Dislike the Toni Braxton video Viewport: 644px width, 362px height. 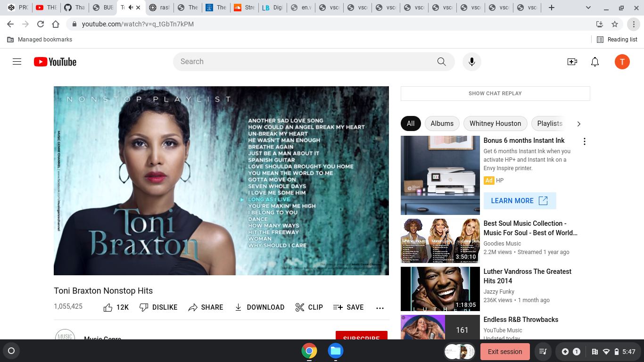(158, 307)
